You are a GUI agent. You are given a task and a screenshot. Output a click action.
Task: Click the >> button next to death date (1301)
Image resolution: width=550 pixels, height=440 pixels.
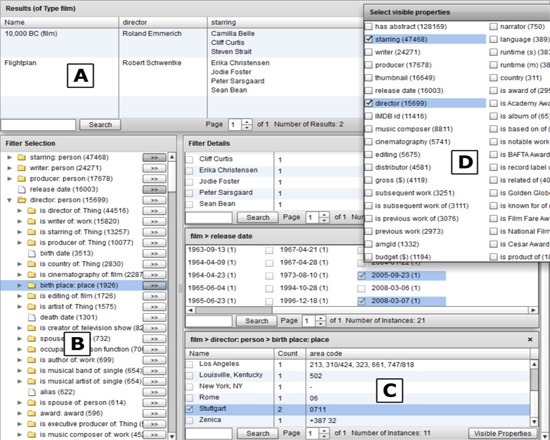click(154, 318)
